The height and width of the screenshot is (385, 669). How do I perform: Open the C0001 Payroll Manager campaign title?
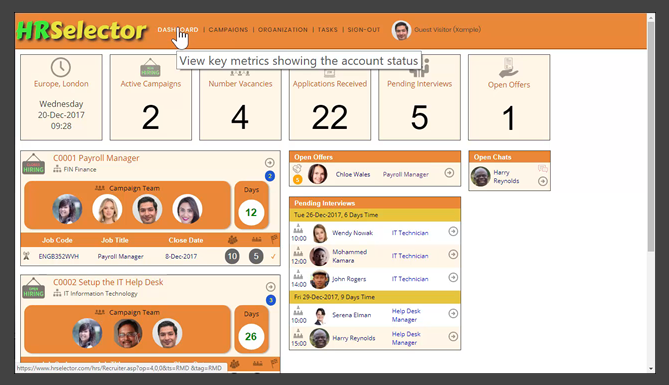[x=96, y=158]
